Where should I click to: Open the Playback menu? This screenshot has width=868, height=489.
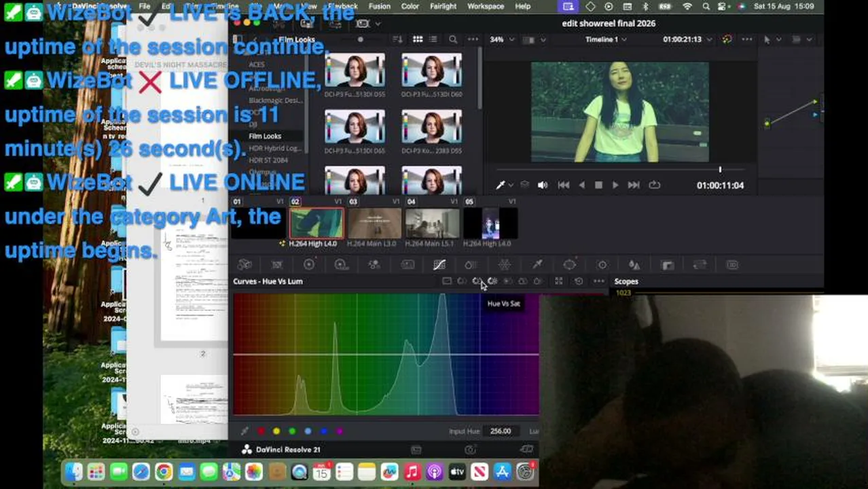[x=343, y=6]
